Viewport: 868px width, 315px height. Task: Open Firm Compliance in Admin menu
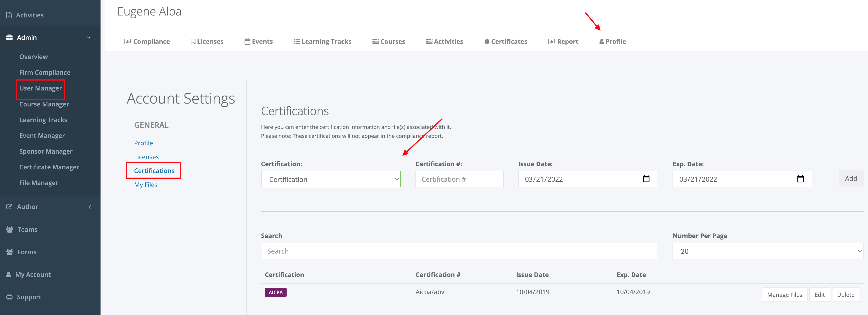point(45,73)
